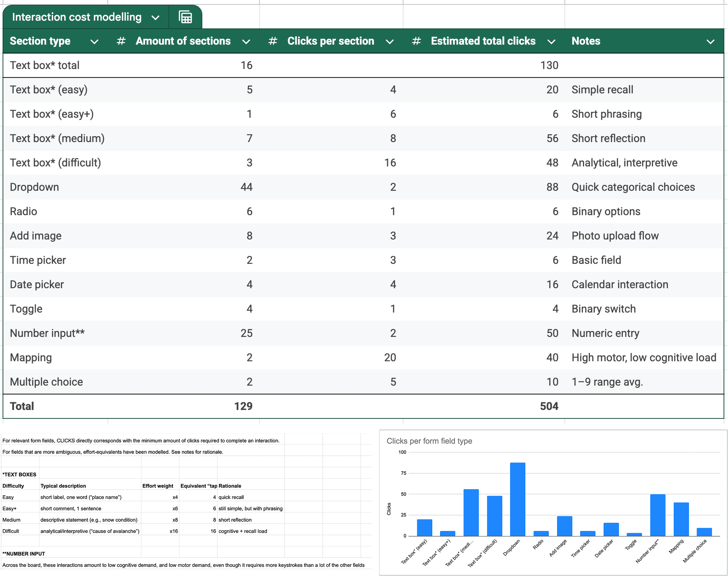The height and width of the screenshot is (576, 728).
Task: Click the Text box* (medium) chart bar
Action: (x=471, y=512)
